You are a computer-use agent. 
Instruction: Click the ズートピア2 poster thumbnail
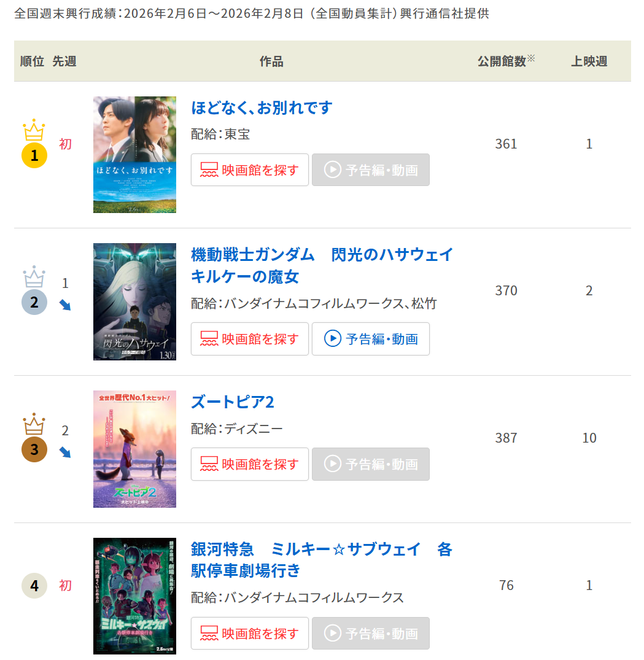(134, 449)
